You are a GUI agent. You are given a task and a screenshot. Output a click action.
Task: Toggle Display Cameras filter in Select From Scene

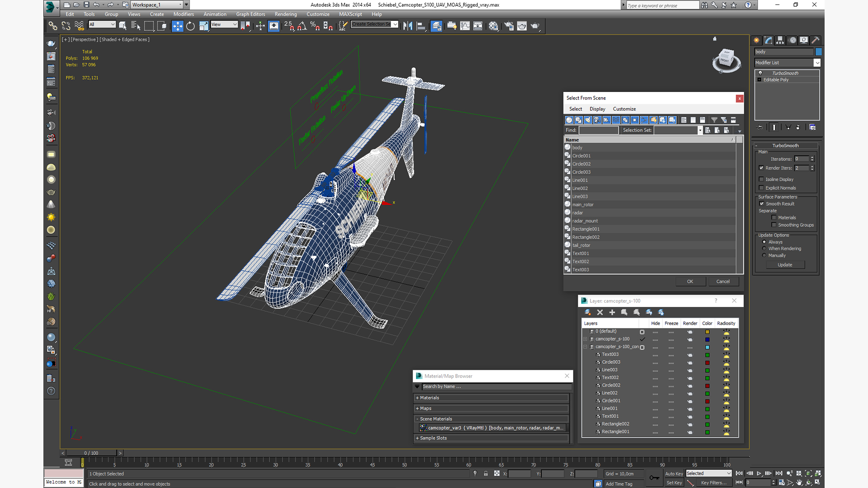pos(597,120)
